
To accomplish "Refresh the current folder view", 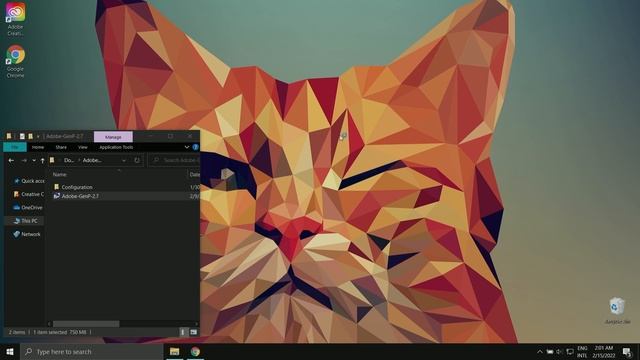I will coord(137,160).
